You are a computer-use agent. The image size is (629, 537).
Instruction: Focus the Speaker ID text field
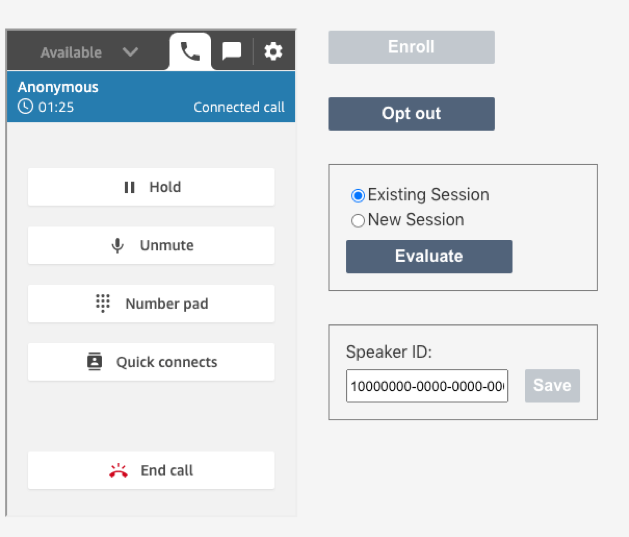[426, 386]
